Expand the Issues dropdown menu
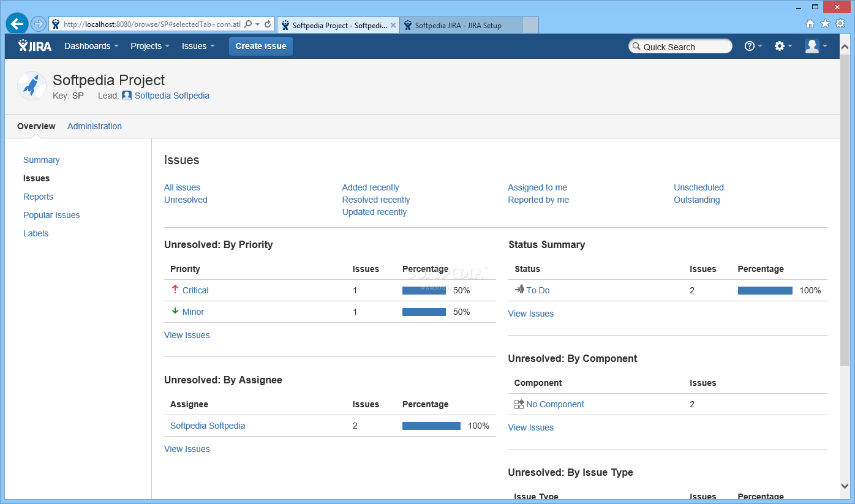The width and height of the screenshot is (855, 504). tap(198, 46)
